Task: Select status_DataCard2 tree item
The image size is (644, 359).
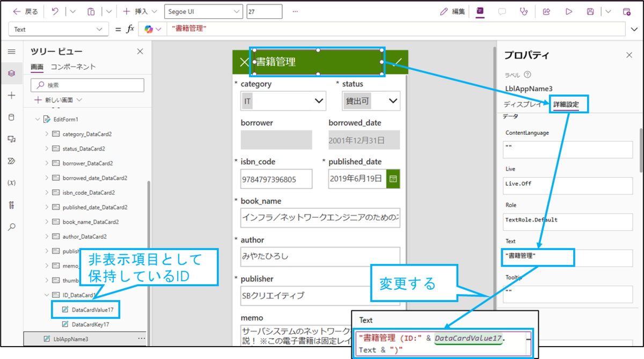Action: (x=83, y=149)
